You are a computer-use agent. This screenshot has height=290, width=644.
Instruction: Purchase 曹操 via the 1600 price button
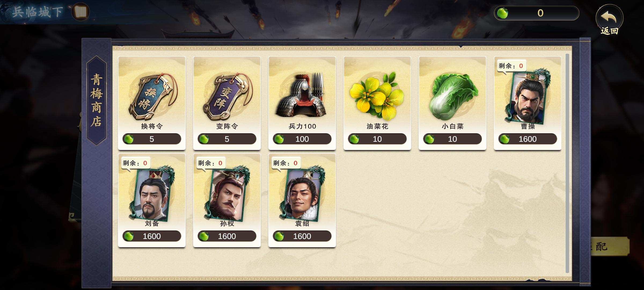pyautogui.click(x=528, y=139)
